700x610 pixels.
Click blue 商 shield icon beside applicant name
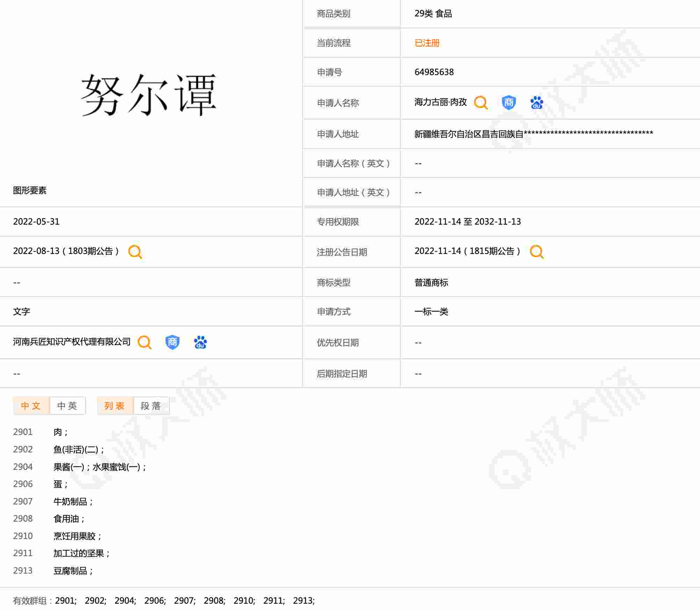509,103
